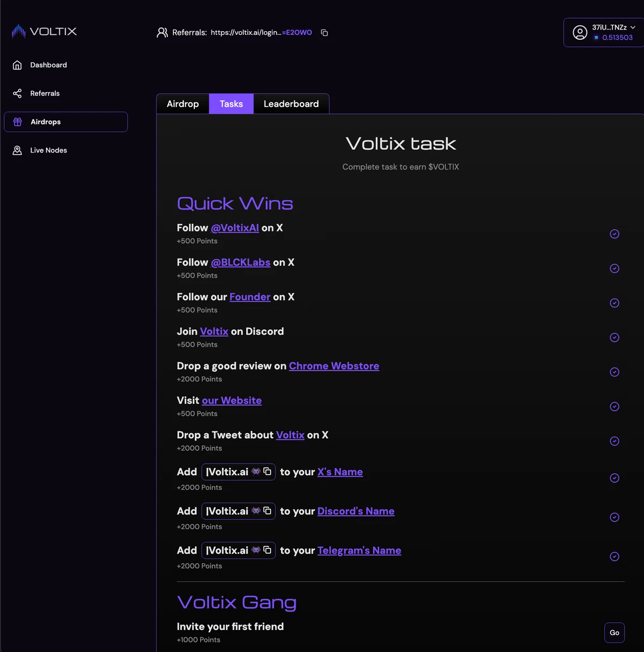Click the Live Nodes location icon
This screenshot has width=644, height=652.
click(x=17, y=150)
